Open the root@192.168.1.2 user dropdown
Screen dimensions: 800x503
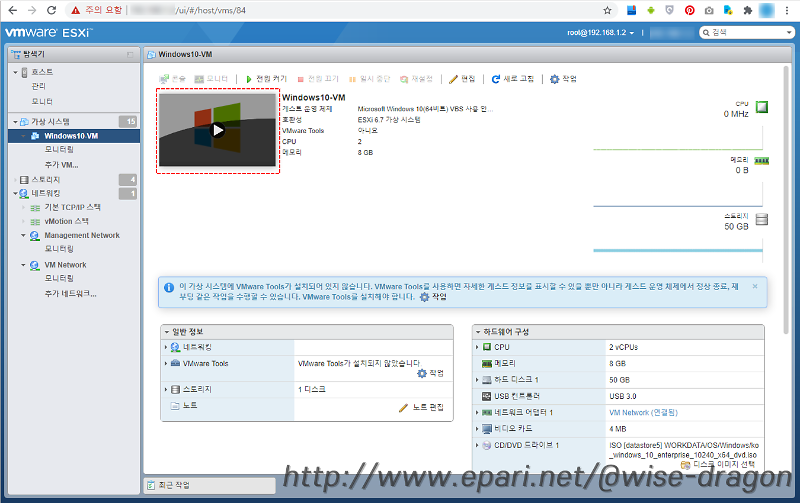601,33
